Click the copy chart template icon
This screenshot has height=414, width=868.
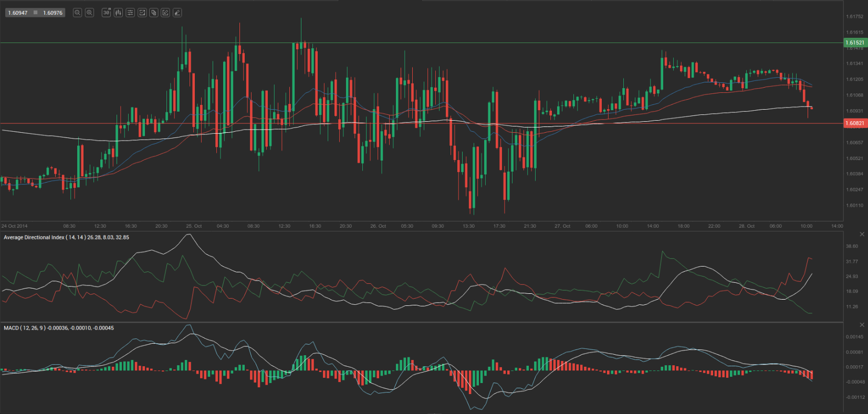[153, 13]
